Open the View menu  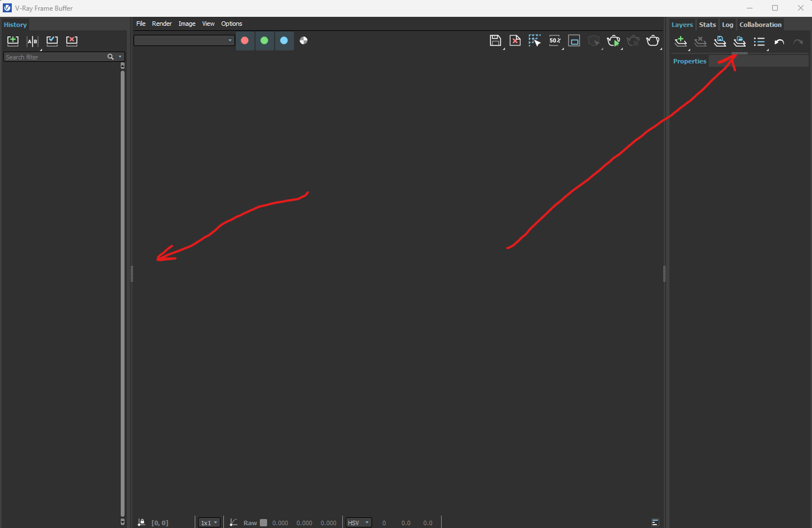208,24
